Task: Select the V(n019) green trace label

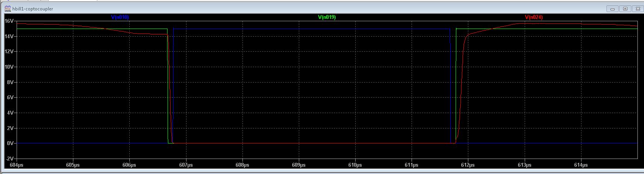Action: click(x=327, y=17)
